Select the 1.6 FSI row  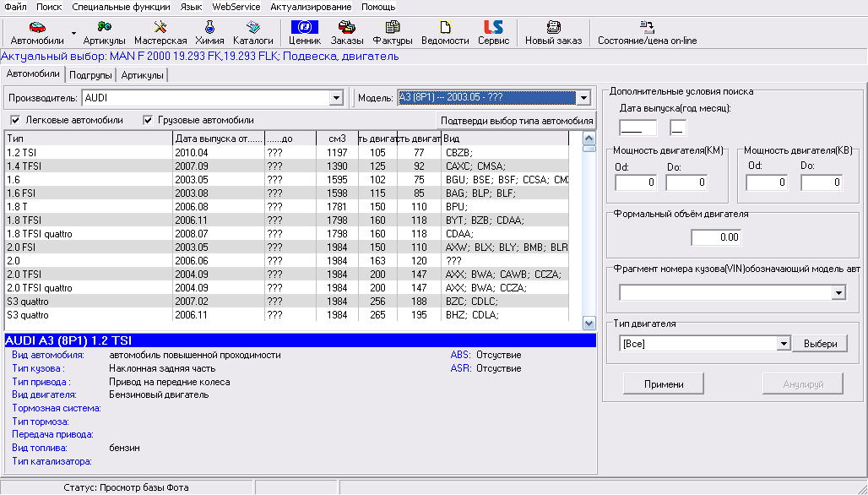pyautogui.click(x=287, y=193)
